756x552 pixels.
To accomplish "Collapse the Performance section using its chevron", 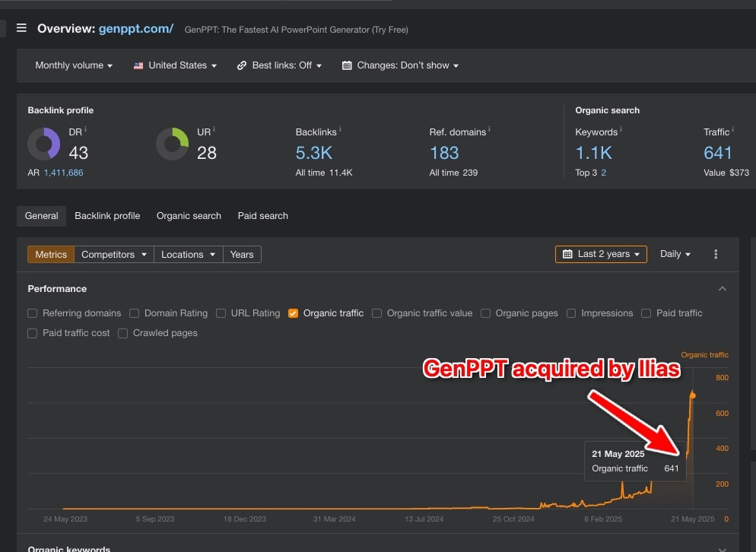I will [722, 289].
